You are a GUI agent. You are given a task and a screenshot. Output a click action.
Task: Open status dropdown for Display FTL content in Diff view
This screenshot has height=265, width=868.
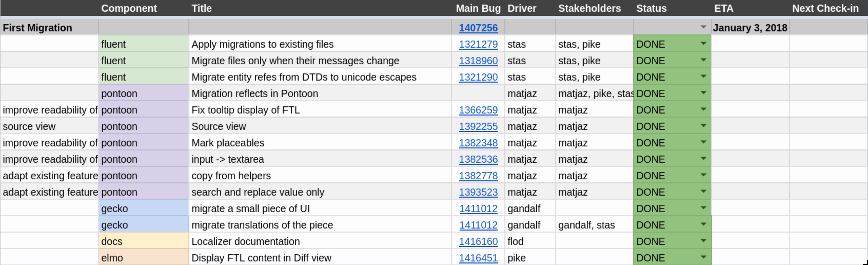tap(703, 257)
